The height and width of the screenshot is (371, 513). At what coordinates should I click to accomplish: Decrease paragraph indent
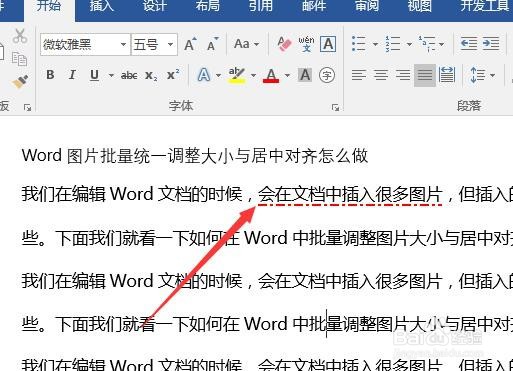(469, 44)
